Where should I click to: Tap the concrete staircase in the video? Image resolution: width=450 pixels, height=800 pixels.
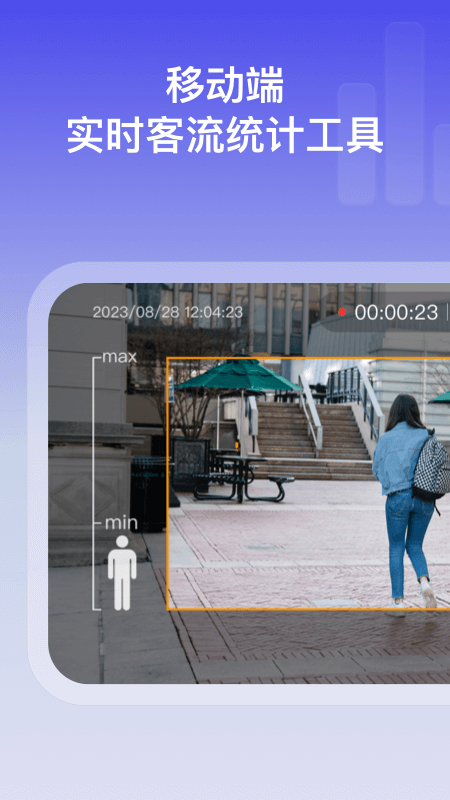pyautogui.click(x=315, y=441)
